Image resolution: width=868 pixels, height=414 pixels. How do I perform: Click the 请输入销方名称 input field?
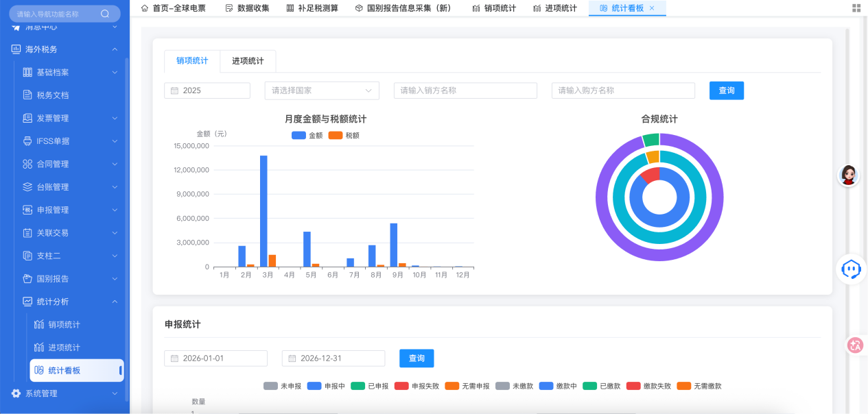coord(465,90)
